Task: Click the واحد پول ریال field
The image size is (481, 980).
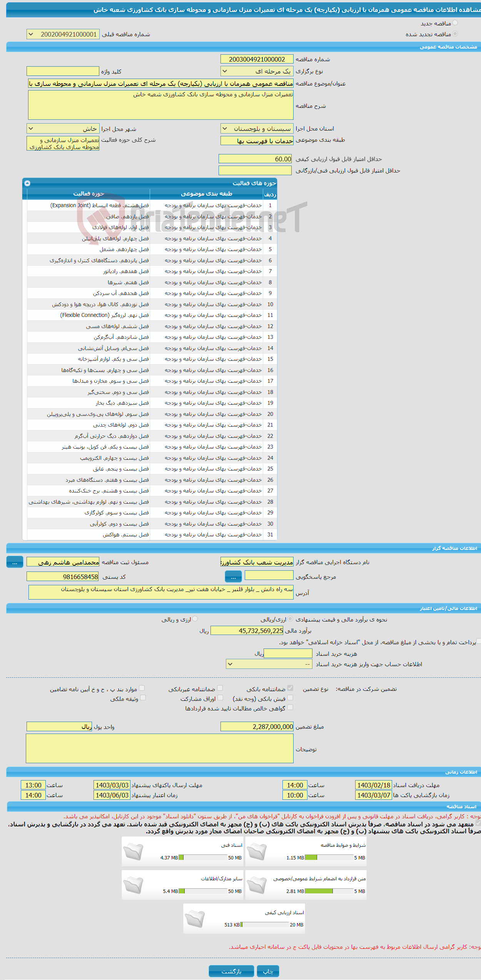Action: [59, 727]
